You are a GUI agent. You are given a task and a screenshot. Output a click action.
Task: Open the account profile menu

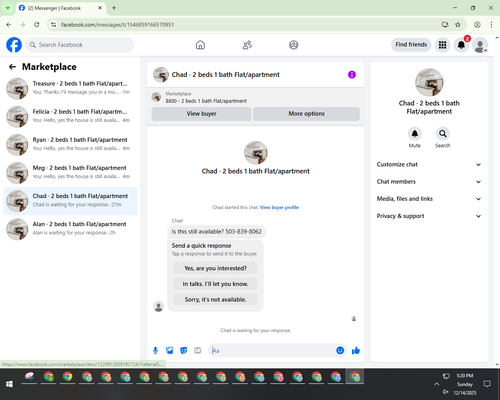click(480, 45)
